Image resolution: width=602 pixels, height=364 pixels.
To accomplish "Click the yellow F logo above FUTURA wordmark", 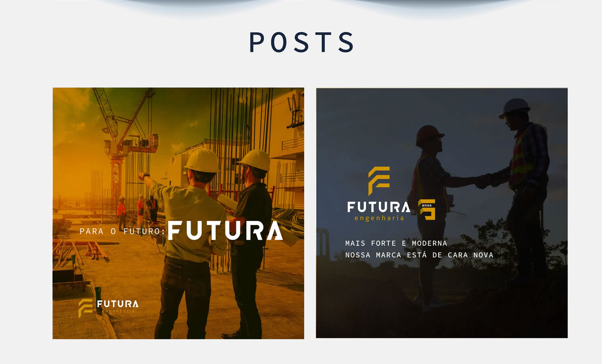I will (x=379, y=181).
